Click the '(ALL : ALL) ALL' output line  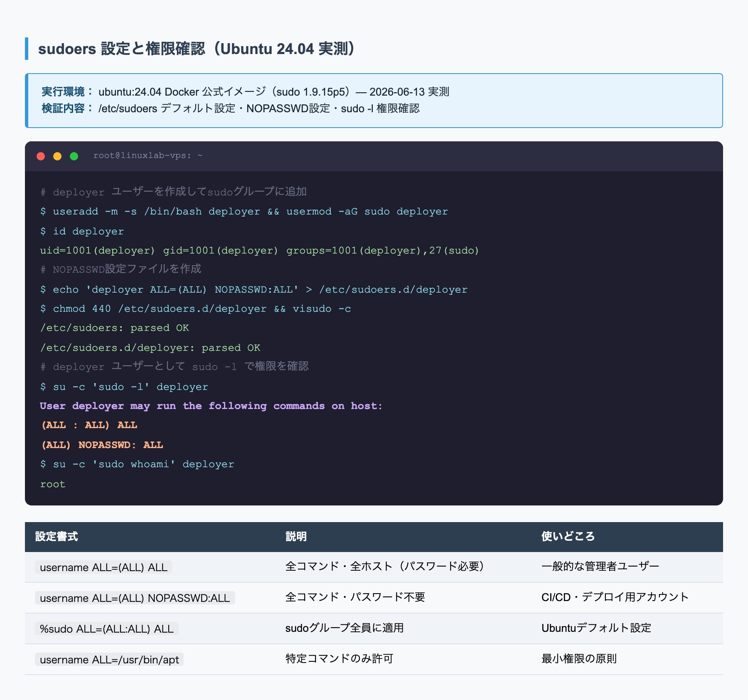[x=89, y=425]
